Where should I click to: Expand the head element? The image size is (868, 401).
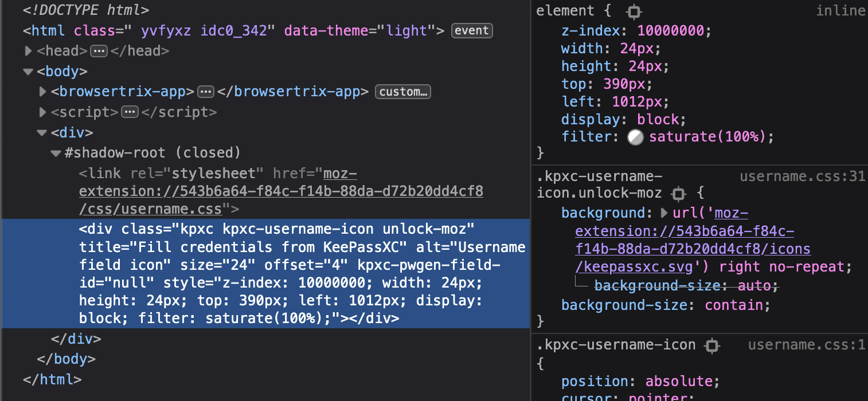(28, 51)
